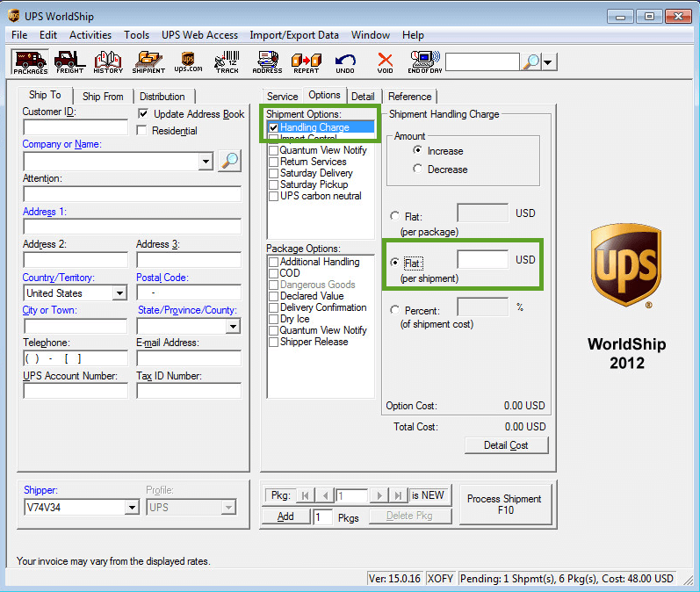Click the Customer ID input field

pyautogui.click(x=76, y=127)
